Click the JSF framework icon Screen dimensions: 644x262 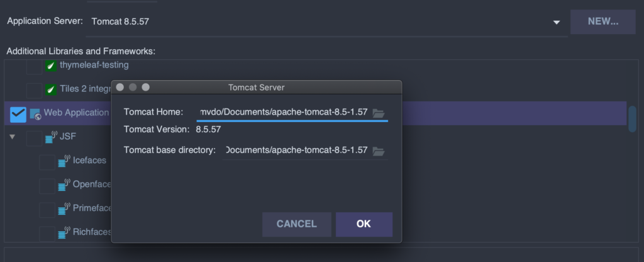pos(51,137)
